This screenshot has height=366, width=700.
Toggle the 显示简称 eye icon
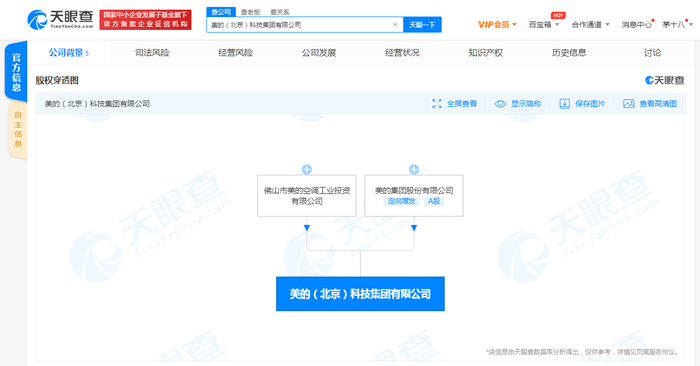click(x=500, y=104)
